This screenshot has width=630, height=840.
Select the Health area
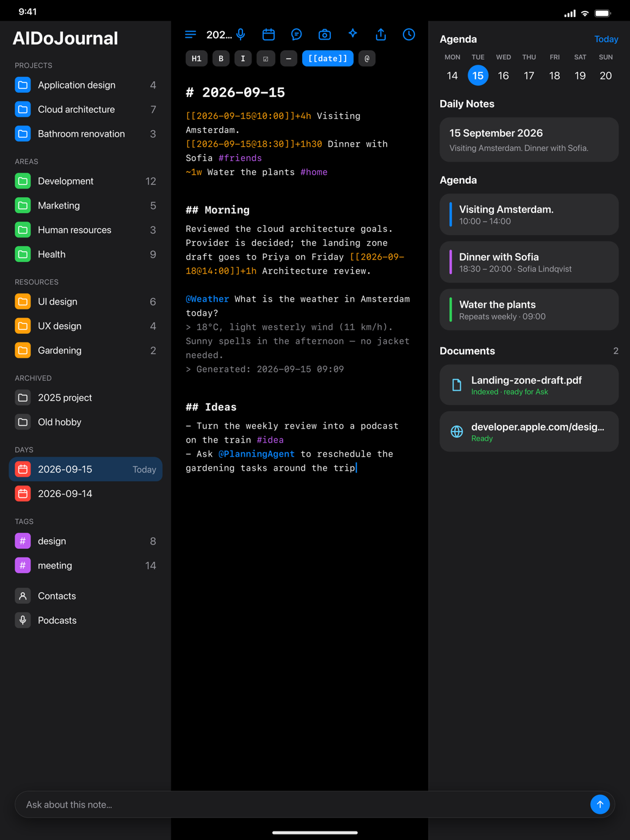point(85,255)
